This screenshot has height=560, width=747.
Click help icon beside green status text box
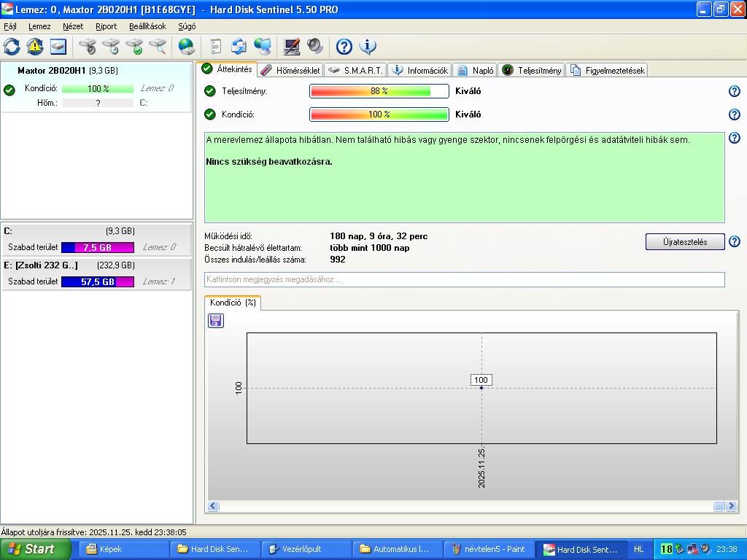[x=735, y=138]
